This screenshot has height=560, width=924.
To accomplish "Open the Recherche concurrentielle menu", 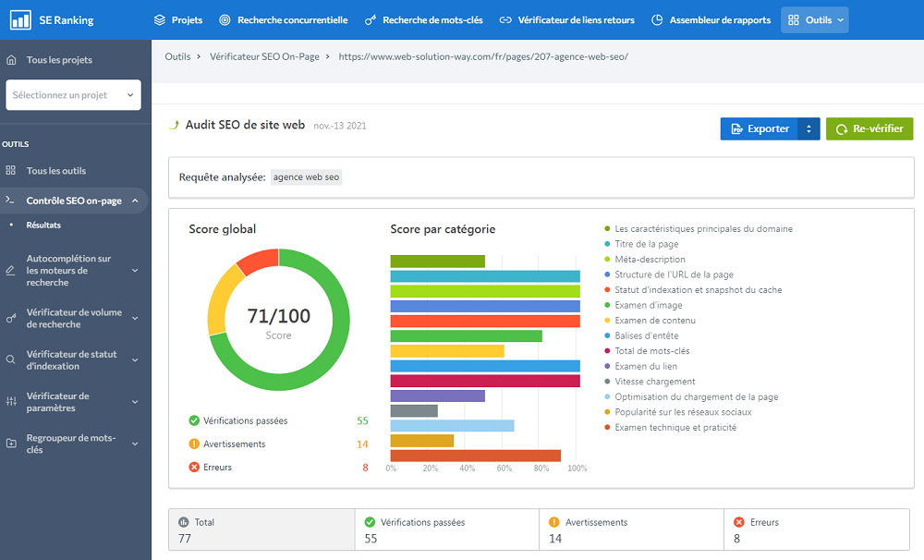I will coord(283,19).
